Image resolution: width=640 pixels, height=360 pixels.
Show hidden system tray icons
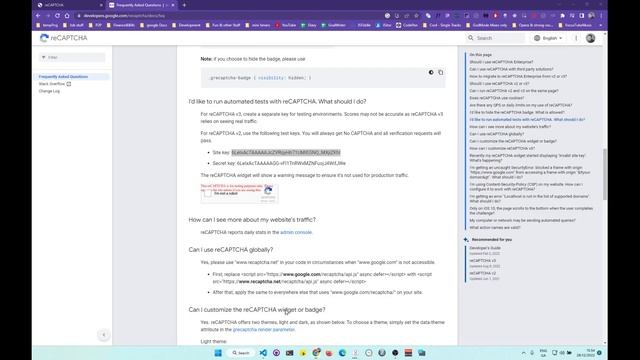click(x=523, y=353)
